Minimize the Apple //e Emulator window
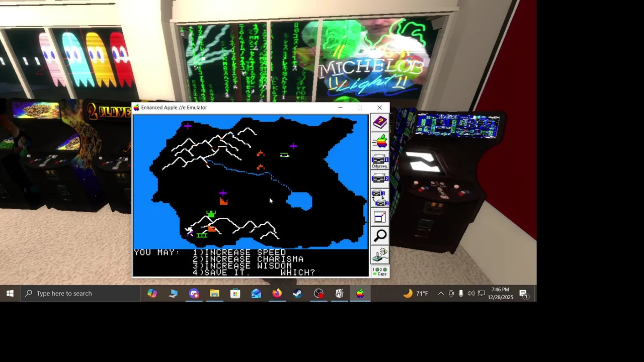Screen dimensions: 644x362 (x=341, y=107)
